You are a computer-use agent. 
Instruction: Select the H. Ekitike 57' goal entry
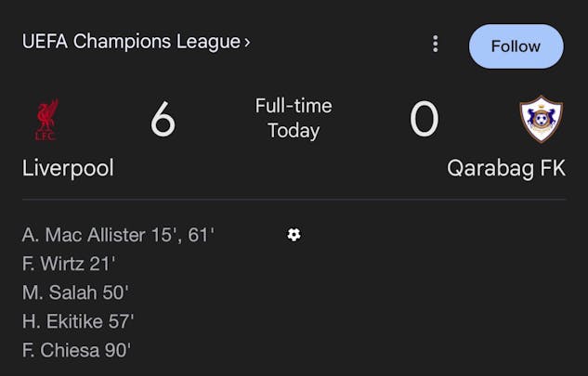[78, 321]
